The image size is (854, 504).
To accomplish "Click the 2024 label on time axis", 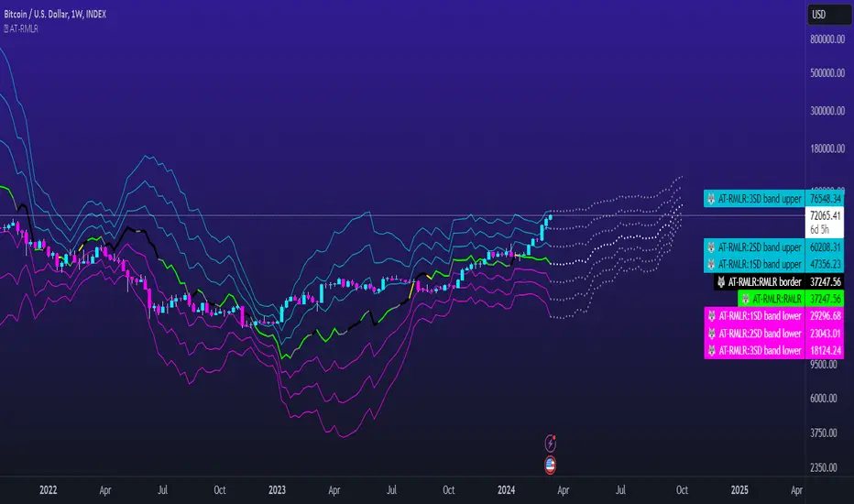I will [x=506, y=490].
